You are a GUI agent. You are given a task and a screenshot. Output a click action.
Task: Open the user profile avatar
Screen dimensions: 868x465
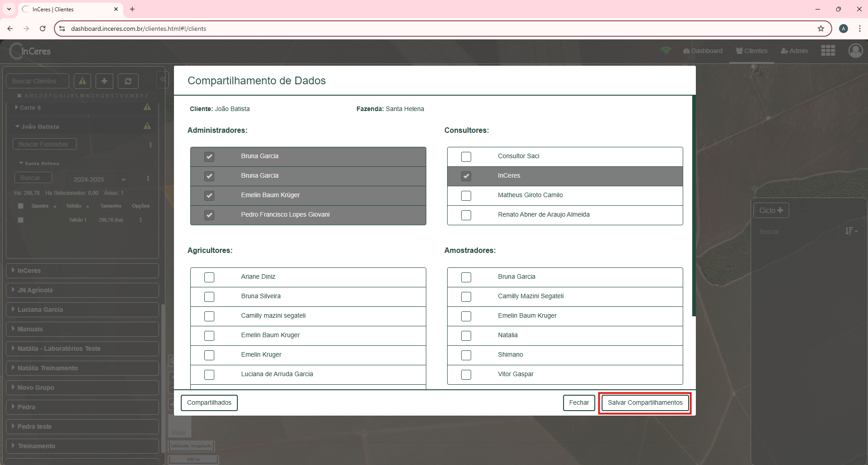pos(855,51)
